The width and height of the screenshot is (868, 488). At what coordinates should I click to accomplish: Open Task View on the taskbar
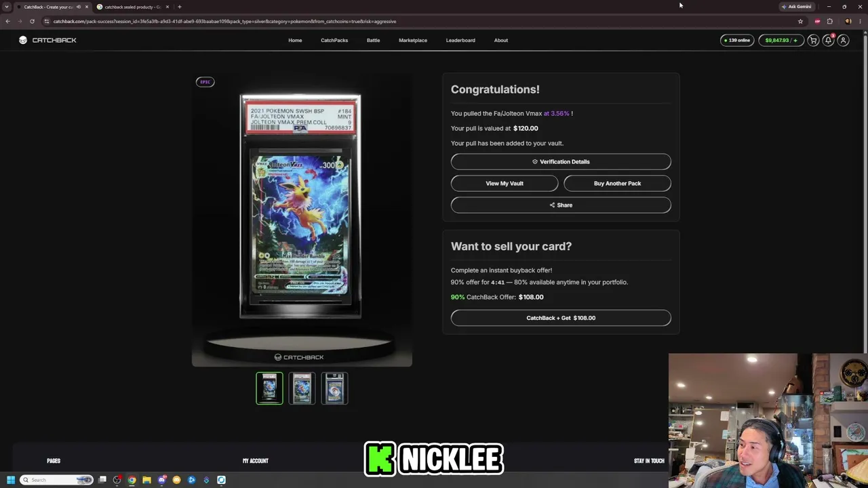[102, 480]
